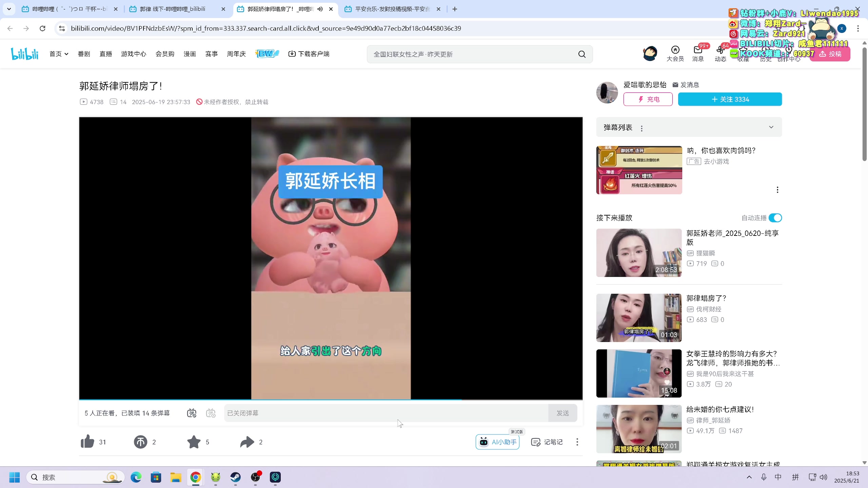Click Windows Start button

14,477
